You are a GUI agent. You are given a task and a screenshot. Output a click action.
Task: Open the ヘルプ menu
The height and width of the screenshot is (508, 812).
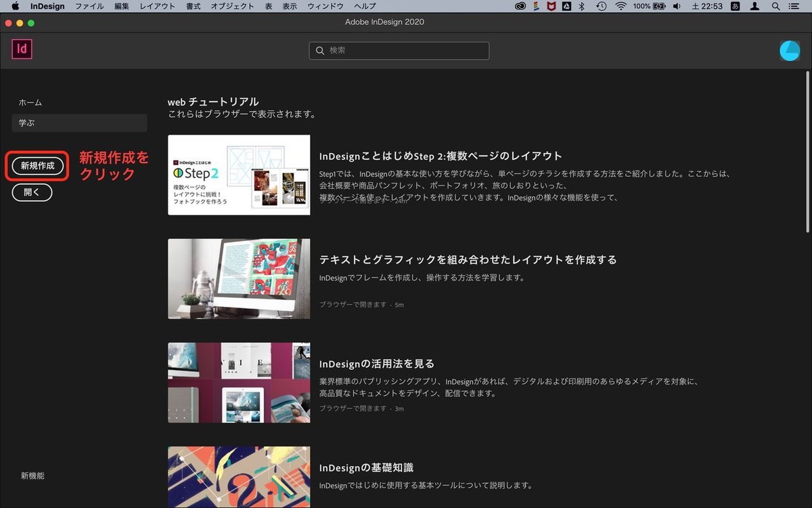(x=365, y=6)
